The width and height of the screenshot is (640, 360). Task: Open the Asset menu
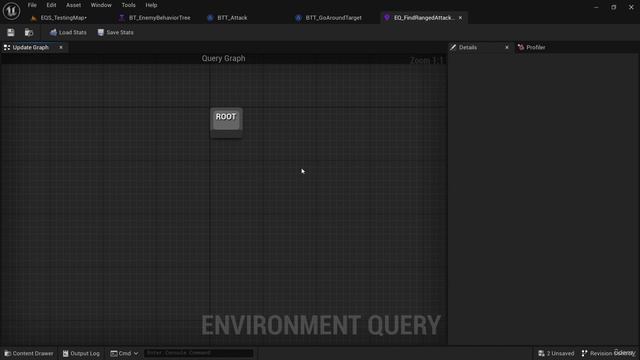click(x=73, y=5)
